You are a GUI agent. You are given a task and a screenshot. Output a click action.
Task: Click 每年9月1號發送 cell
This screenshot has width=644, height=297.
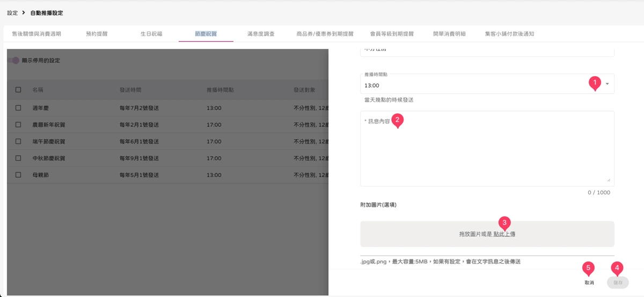tap(139, 158)
